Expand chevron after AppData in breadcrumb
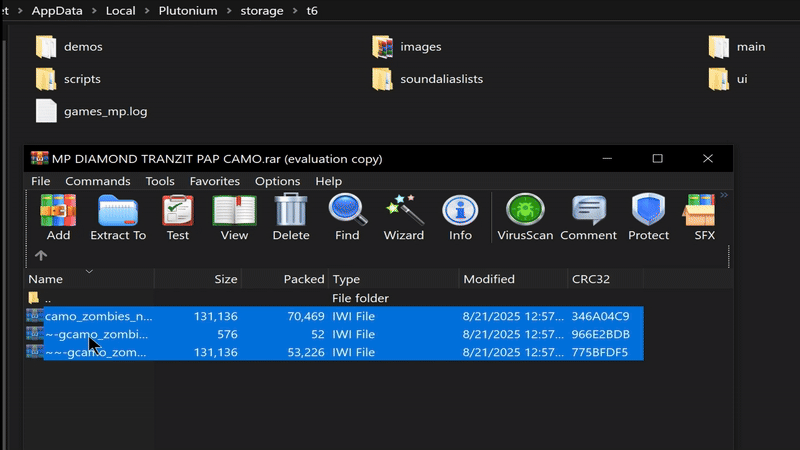The height and width of the screenshot is (450, 800). pyautogui.click(x=94, y=11)
